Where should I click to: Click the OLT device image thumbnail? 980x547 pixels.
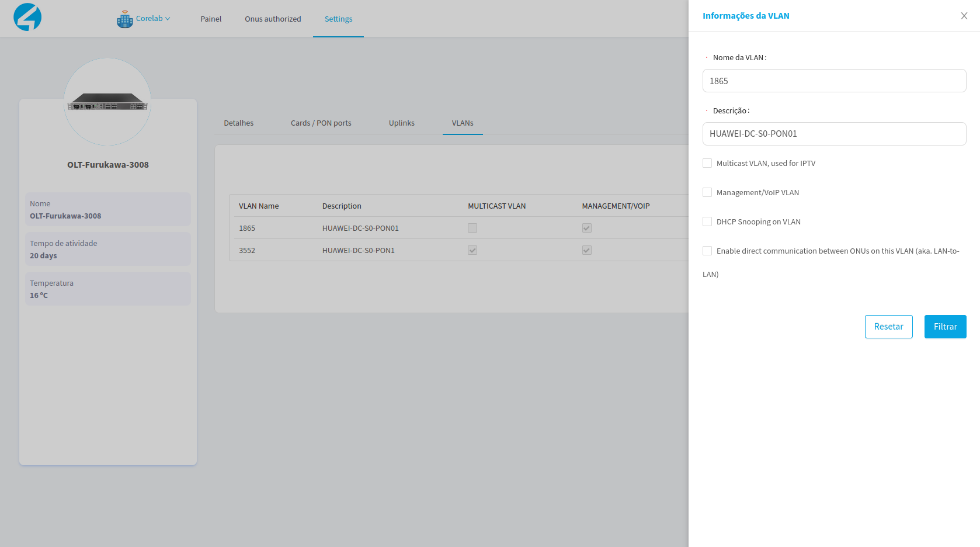tap(107, 102)
